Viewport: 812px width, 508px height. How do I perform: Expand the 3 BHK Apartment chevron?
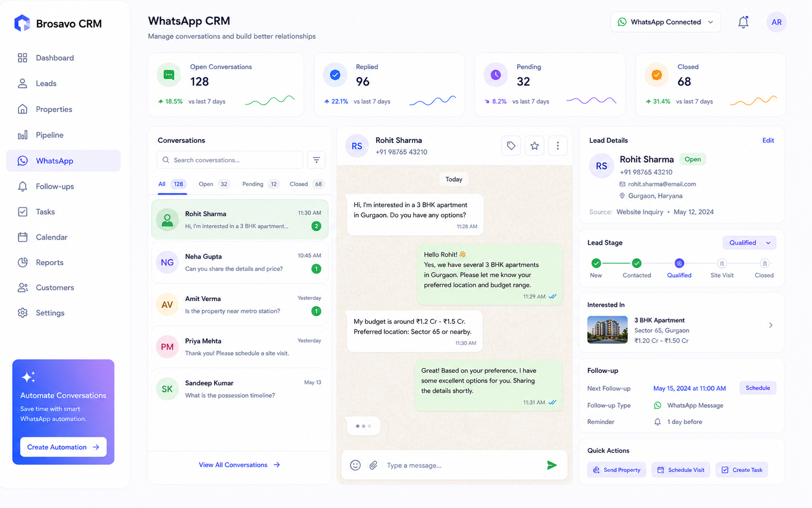[x=771, y=325]
